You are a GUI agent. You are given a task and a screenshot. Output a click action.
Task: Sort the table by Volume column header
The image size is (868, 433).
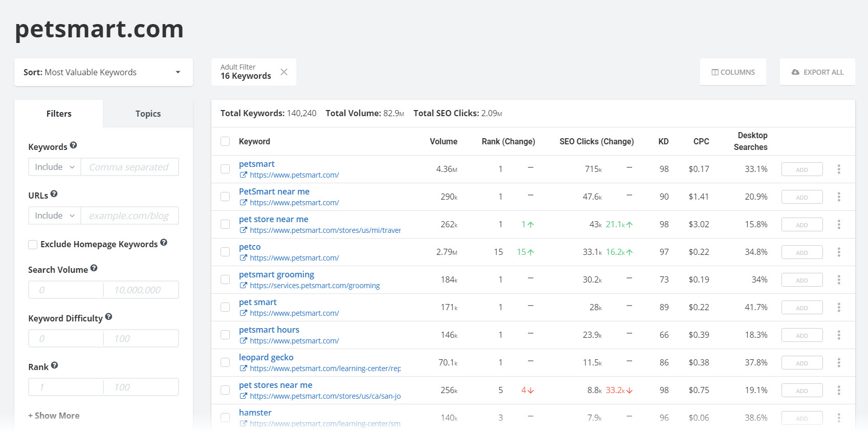pyautogui.click(x=443, y=141)
